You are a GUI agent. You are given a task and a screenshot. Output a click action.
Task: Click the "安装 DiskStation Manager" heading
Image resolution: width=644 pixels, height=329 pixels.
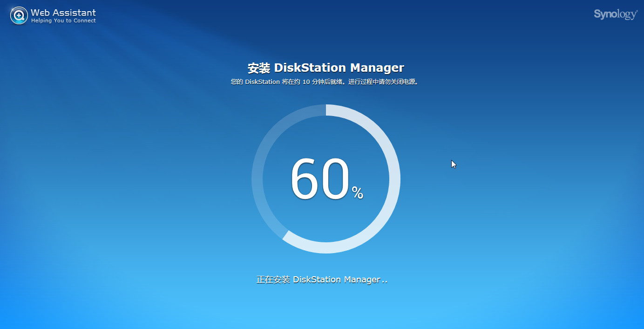pos(325,68)
